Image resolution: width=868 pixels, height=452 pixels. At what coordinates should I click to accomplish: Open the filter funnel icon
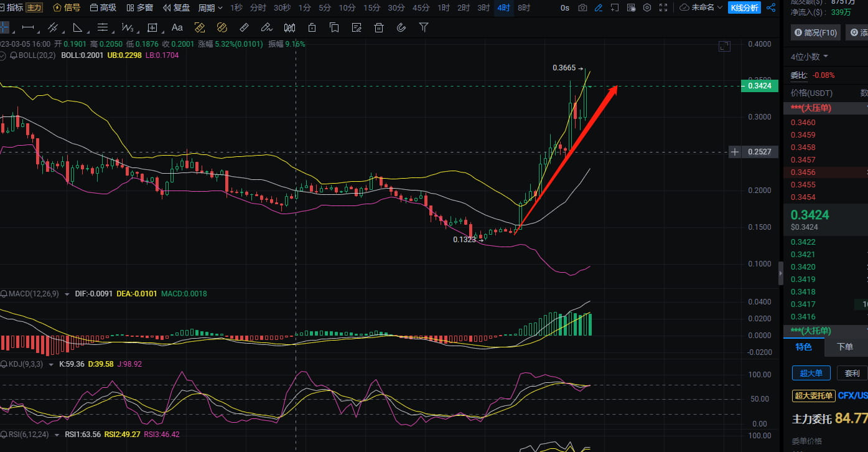[424, 27]
